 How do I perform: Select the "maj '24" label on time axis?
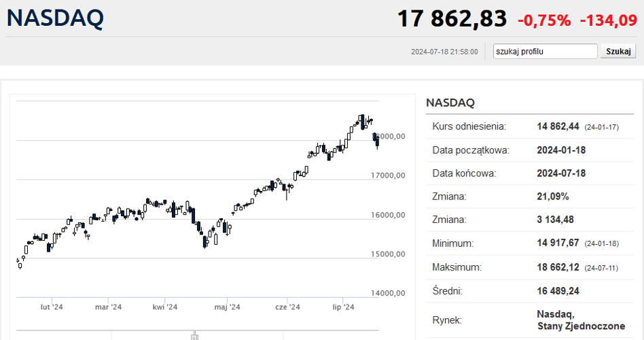tap(227, 307)
